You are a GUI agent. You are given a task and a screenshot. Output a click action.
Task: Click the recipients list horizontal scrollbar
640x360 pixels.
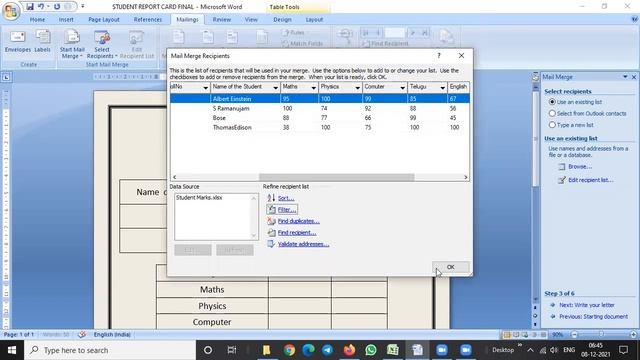(x=337, y=177)
